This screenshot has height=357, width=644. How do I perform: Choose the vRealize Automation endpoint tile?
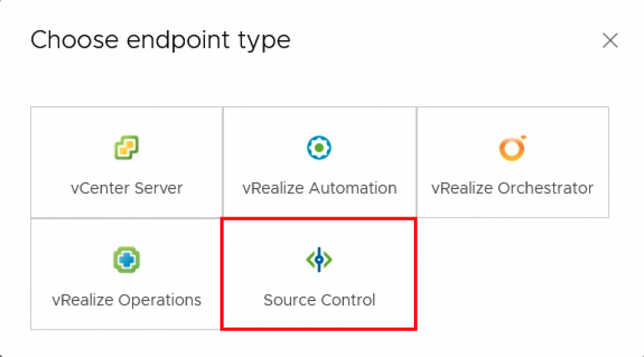319,163
